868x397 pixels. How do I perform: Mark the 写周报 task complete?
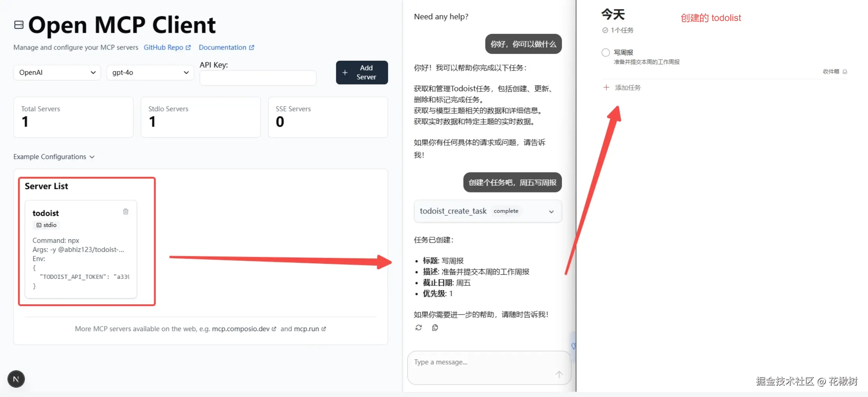(x=606, y=53)
